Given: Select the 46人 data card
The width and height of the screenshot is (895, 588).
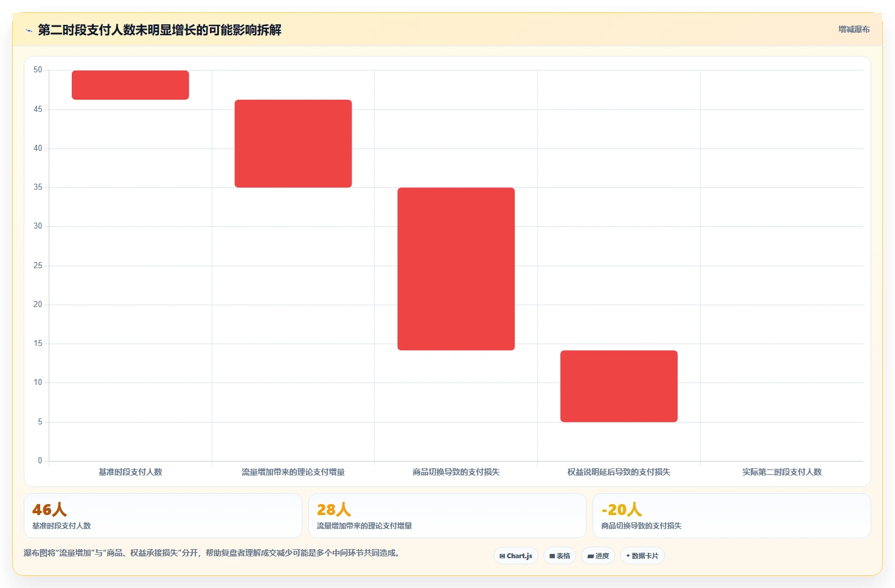Looking at the screenshot, I should 163,516.
